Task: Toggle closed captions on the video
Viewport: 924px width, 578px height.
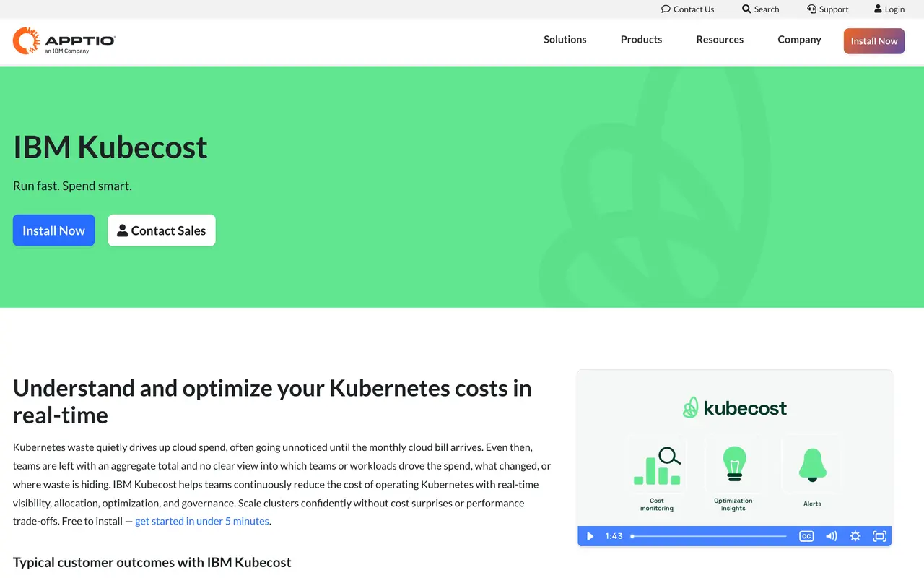Action: [806, 536]
